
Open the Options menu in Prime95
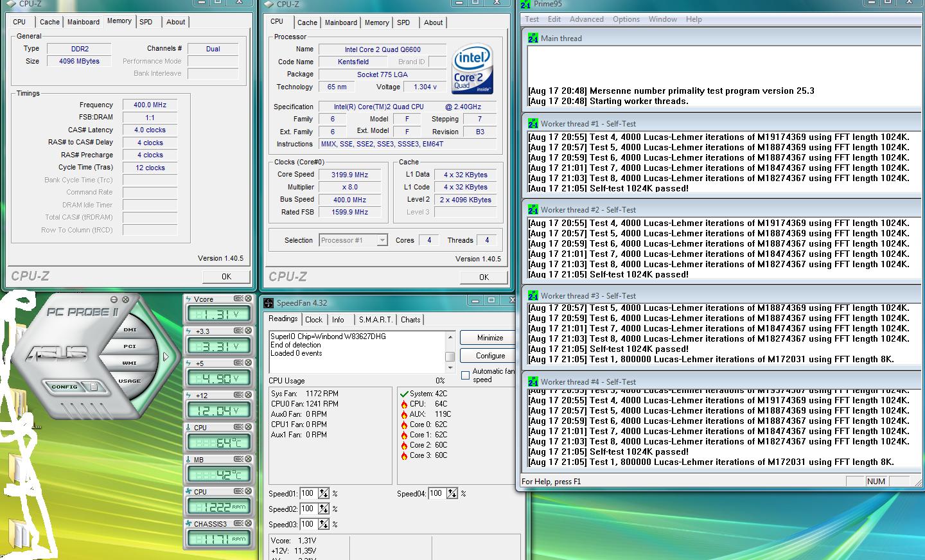coord(626,19)
